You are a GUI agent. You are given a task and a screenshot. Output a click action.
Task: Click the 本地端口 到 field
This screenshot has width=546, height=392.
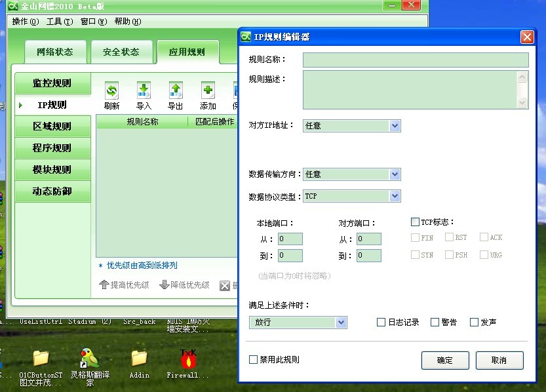[290, 256]
